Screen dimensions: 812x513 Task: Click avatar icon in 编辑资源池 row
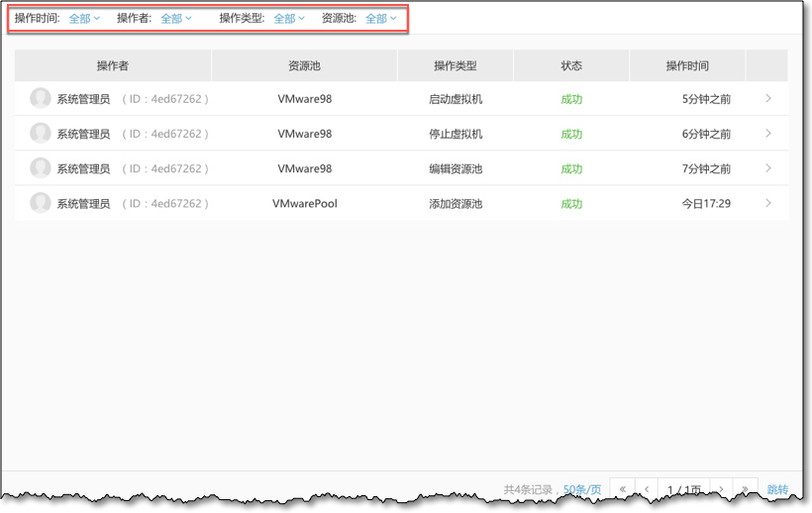(x=41, y=167)
